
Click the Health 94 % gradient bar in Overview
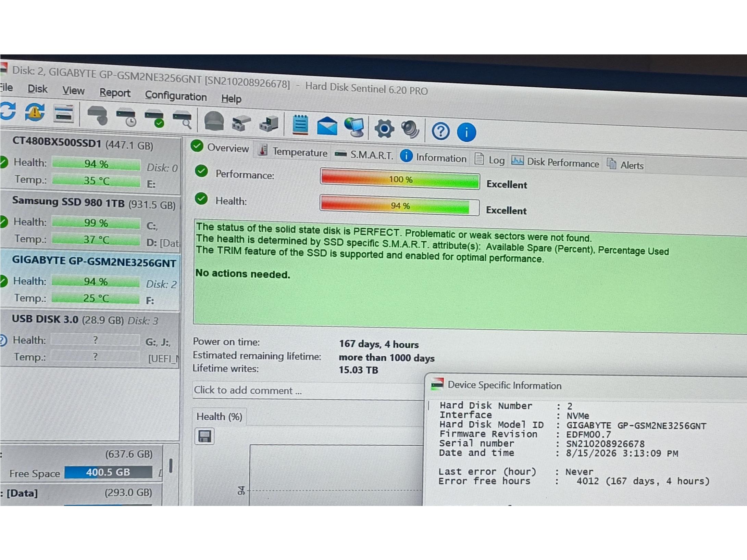click(399, 205)
